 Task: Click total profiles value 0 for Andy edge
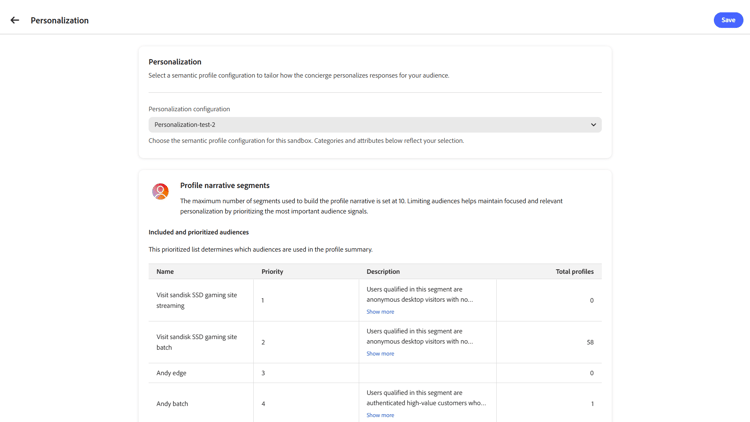[x=592, y=373]
